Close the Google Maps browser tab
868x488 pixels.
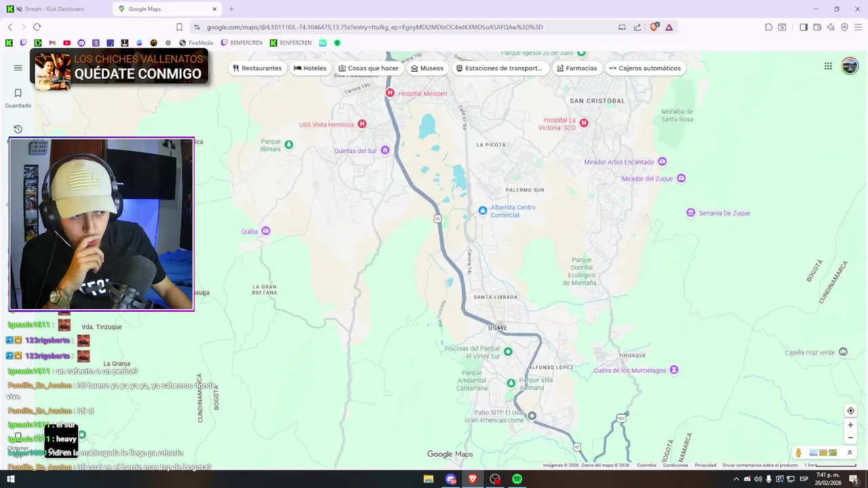(215, 9)
